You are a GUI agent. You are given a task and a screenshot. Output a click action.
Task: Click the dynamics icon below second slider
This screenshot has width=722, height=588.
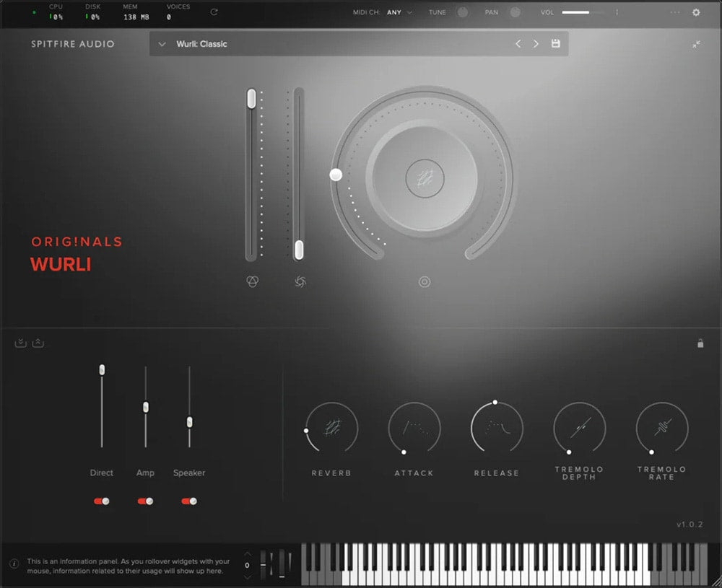coord(300,281)
